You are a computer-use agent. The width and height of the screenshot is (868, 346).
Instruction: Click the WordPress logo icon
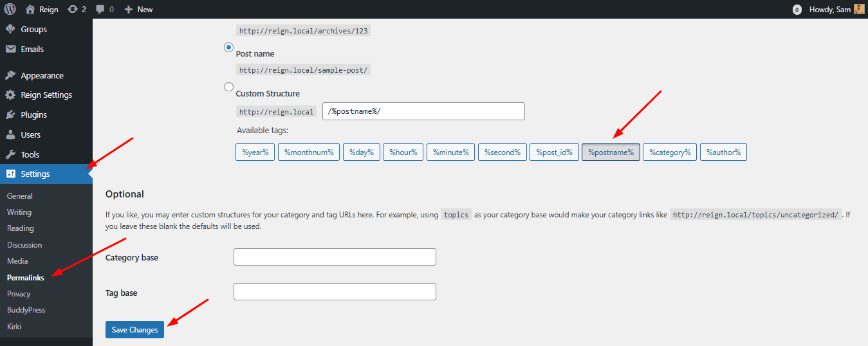(x=10, y=10)
